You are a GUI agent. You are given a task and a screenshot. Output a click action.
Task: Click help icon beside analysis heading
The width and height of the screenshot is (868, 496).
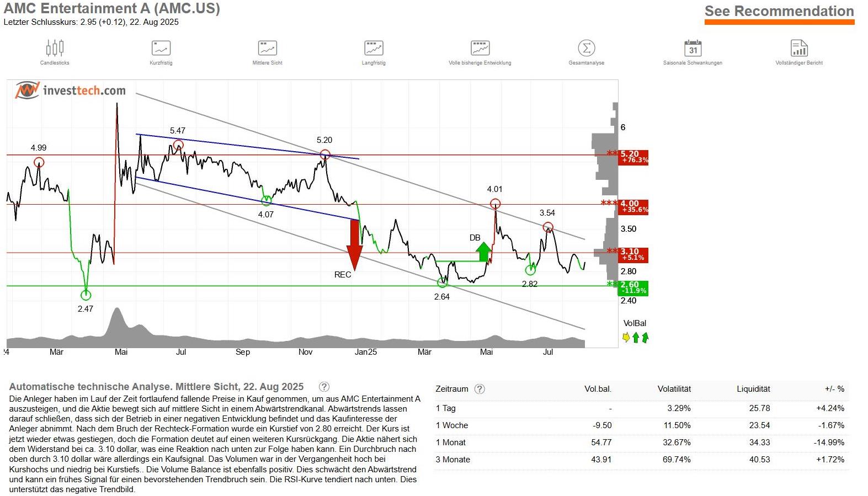(324, 387)
